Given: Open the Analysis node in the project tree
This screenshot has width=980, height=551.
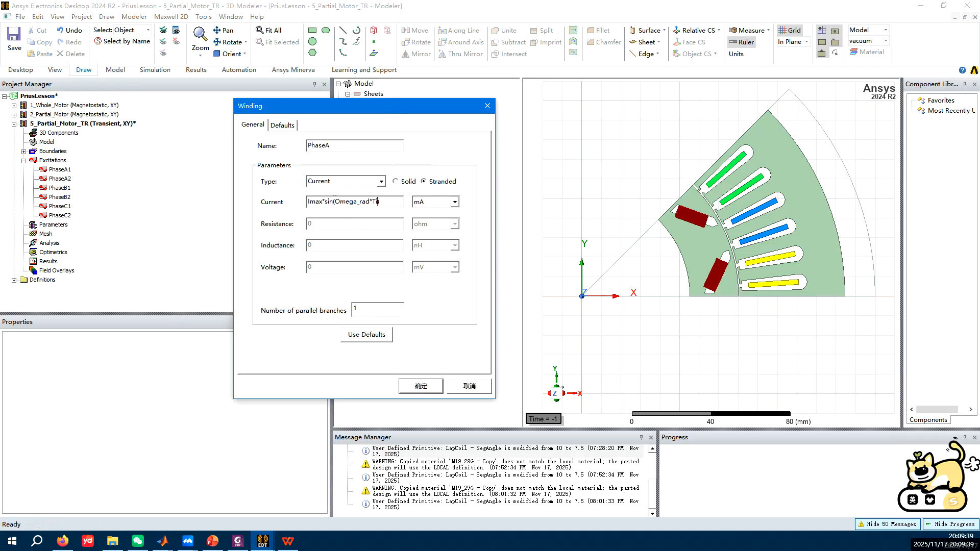Looking at the screenshot, I should [49, 243].
